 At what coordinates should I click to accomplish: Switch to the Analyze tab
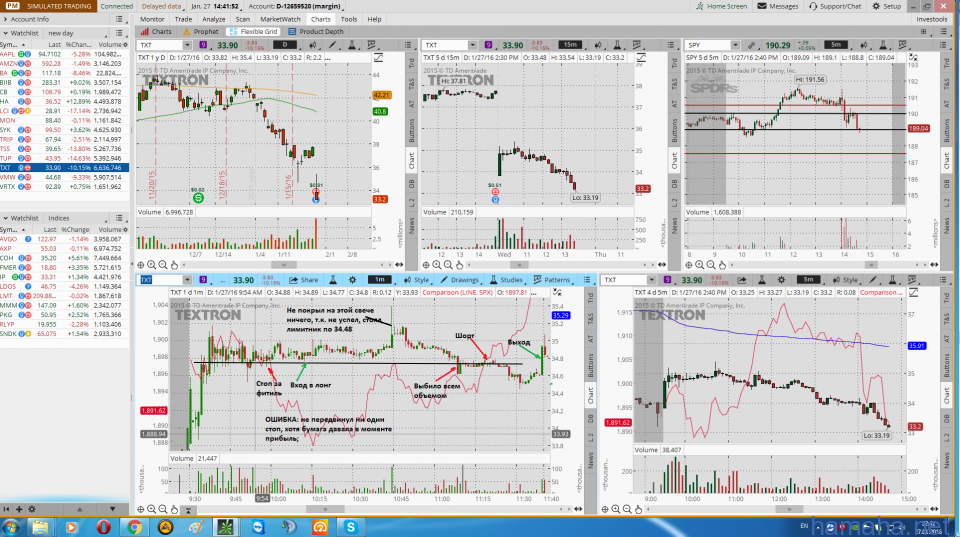[214, 19]
